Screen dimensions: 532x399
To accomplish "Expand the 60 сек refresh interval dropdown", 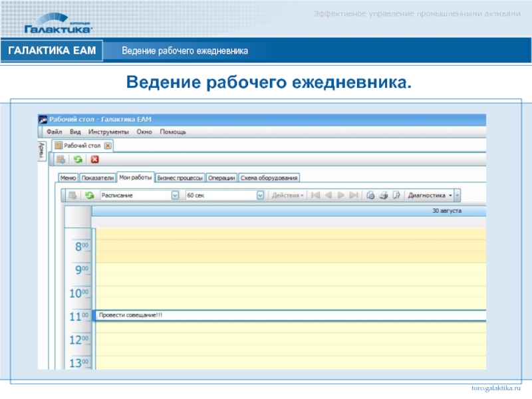I will tap(261, 196).
